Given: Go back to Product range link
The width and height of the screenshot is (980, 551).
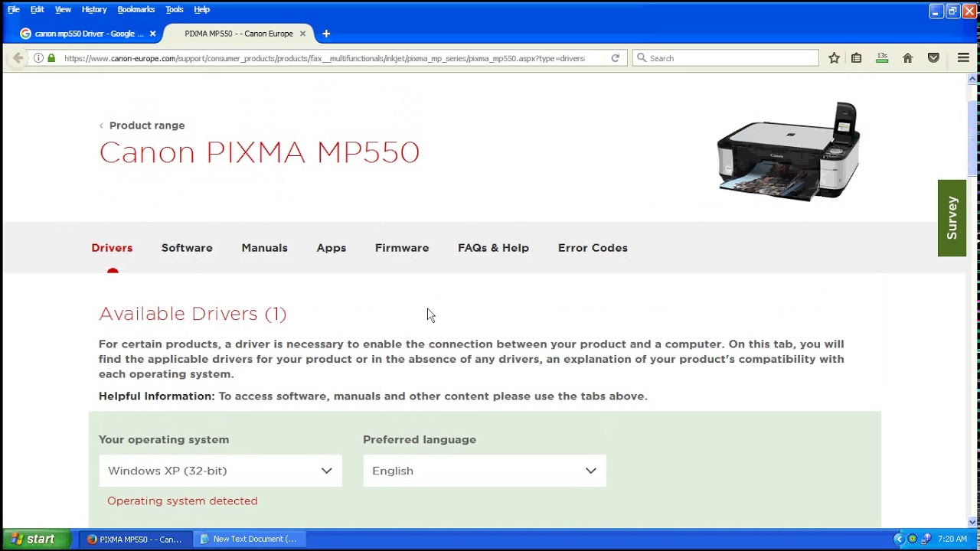Looking at the screenshot, I should coord(142,126).
